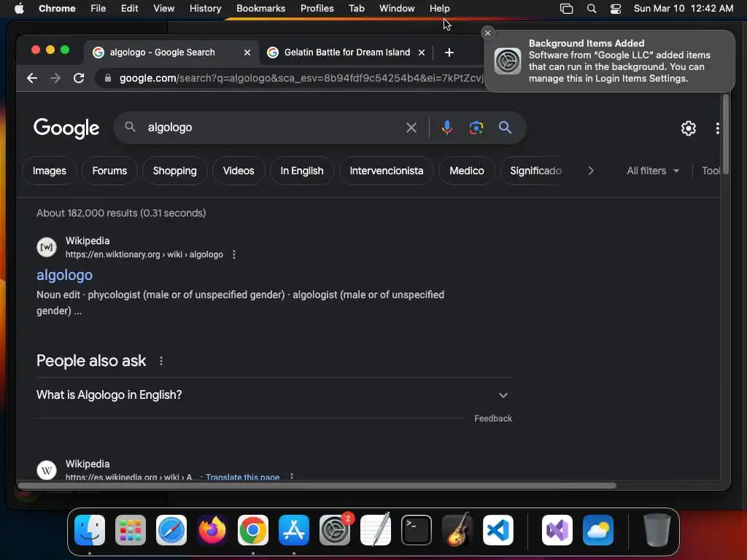Open the Bookmarks menu

click(260, 9)
